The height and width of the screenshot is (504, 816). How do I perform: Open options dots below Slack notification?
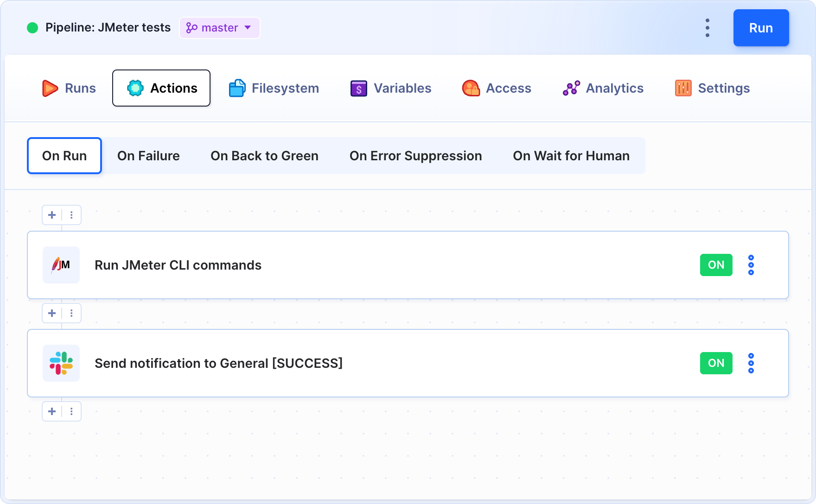click(x=71, y=411)
